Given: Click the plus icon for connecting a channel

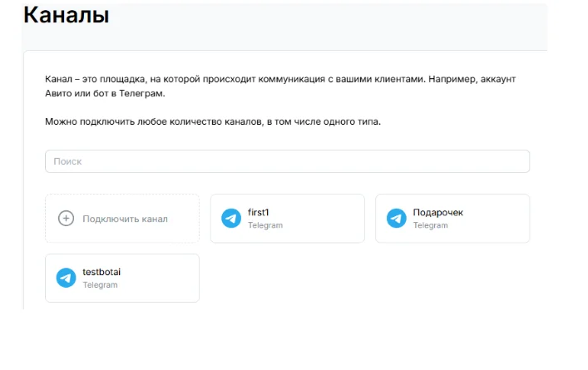Looking at the screenshot, I should [66, 219].
